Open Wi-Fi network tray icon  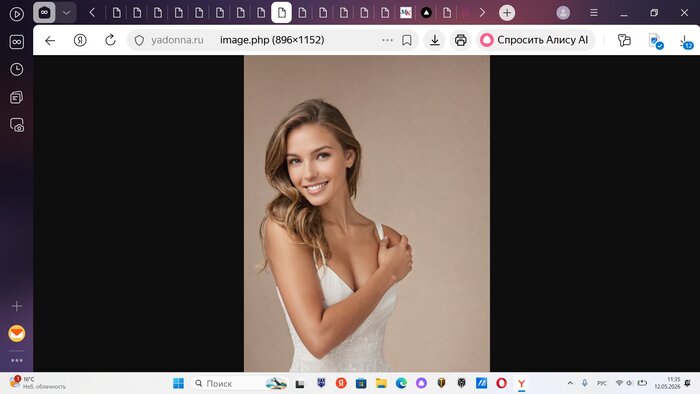[x=619, y=383]
